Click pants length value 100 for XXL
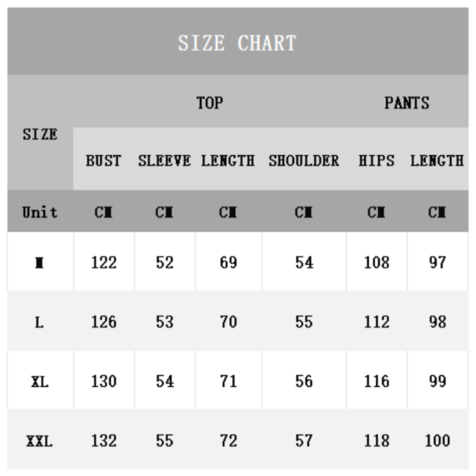This screenshot has width=476, height=476. coord(437,441)
